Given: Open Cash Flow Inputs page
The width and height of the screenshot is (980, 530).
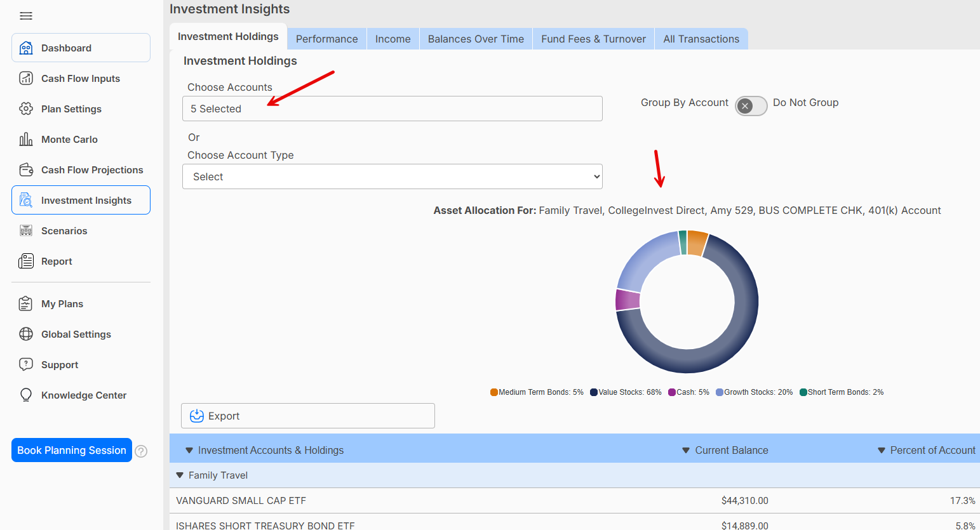Looking at the screenshot, I should pos(81,79).
